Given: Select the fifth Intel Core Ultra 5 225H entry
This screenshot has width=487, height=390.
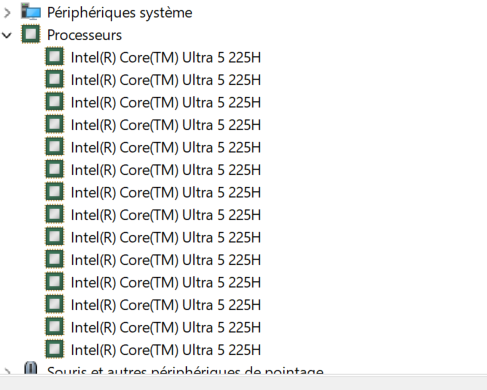Looking at the screenshot, I should pos(166,148).
